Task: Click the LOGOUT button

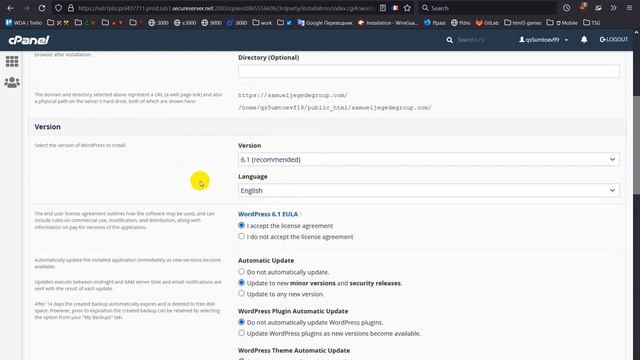Action: click(613, 40)
